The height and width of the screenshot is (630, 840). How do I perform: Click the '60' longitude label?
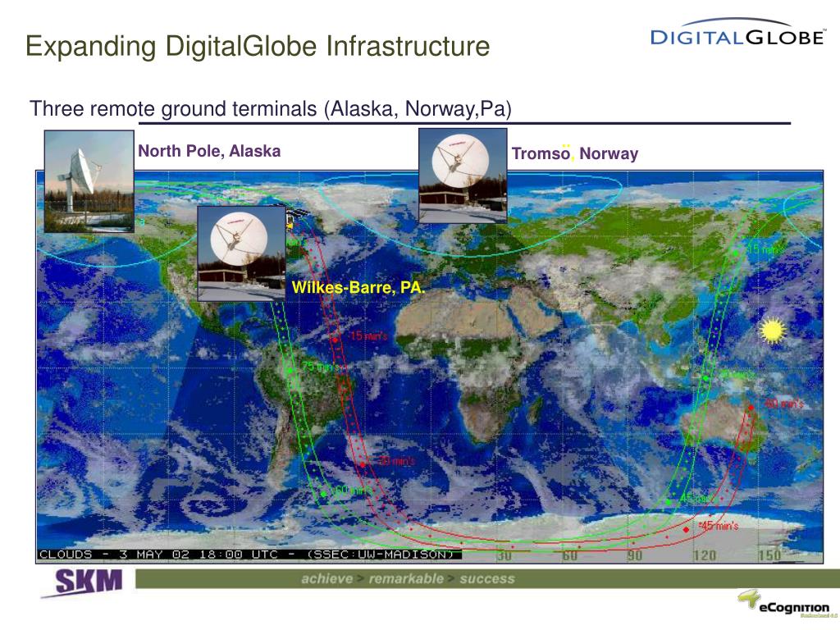pos(569,555)
